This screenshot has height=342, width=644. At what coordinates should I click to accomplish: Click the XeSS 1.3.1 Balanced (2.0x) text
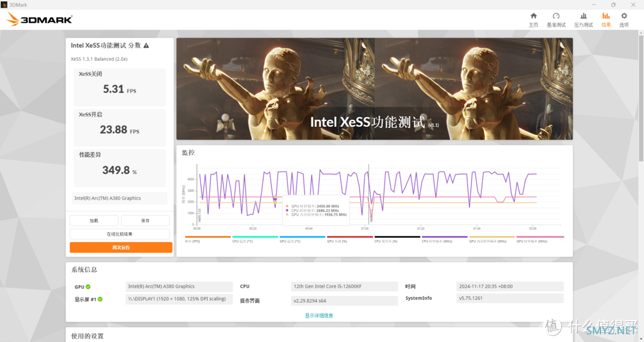click(x=99, y=59)
